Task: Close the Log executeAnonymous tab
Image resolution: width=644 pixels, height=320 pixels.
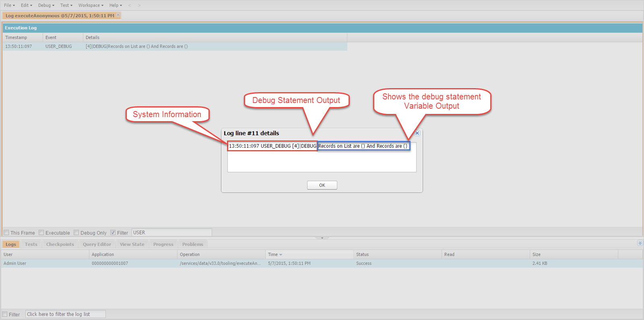Action: 118,15
